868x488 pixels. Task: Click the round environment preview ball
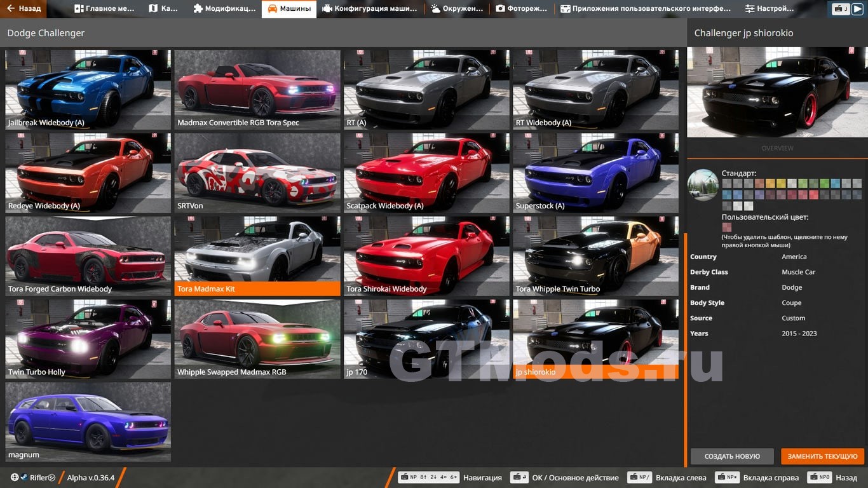click(703, 185)
